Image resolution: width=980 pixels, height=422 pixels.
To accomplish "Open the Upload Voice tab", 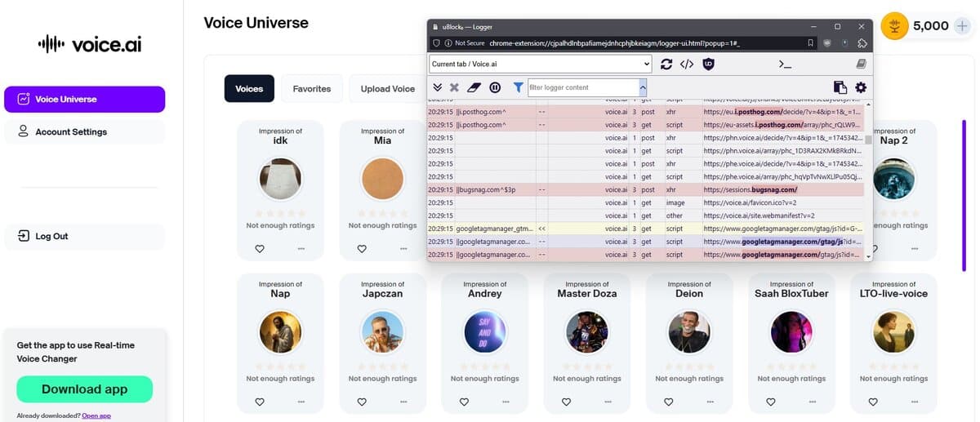I will 388,89.
